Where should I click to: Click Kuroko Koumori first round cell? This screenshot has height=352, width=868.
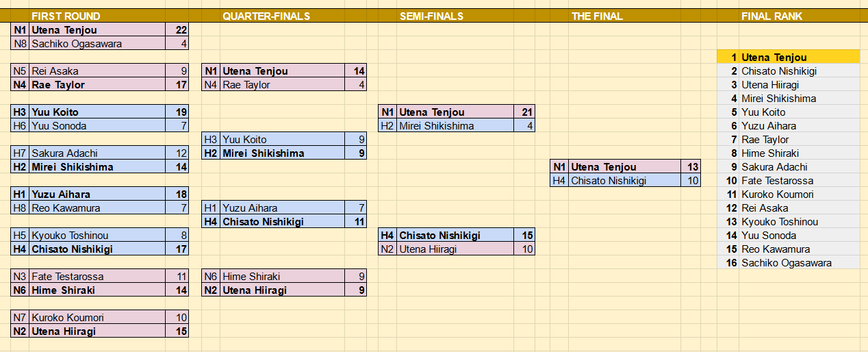(97, 318)
